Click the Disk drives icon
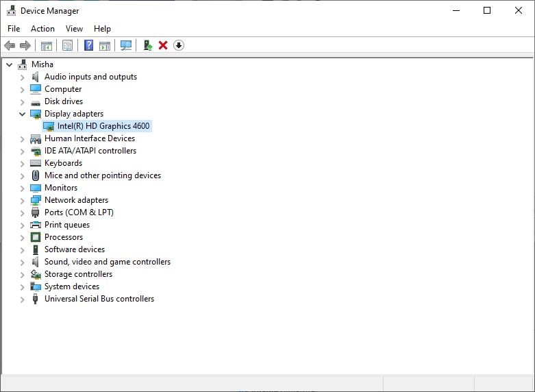Viewport: 535px width, 392px height. (36, 102)
